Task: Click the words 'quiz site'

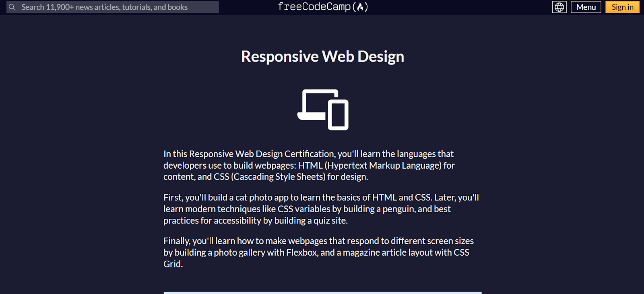Action: coord(330,221)
